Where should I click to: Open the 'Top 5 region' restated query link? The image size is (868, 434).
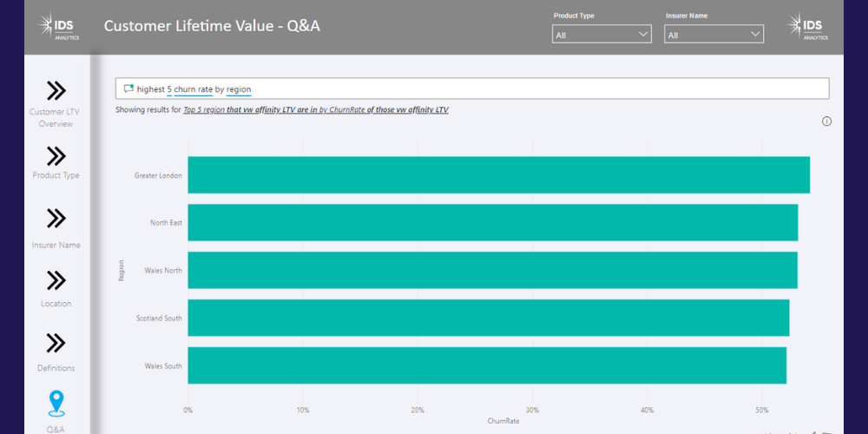point(204,110)
